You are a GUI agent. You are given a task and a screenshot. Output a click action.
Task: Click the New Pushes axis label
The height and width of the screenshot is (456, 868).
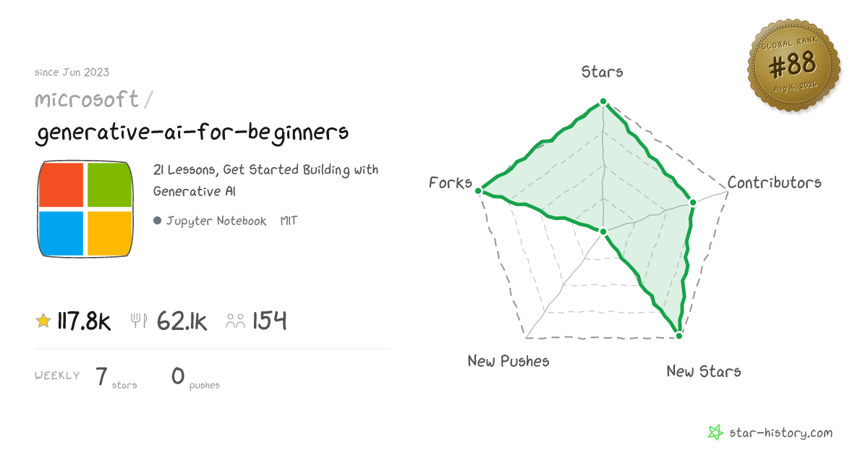point(509,360)
